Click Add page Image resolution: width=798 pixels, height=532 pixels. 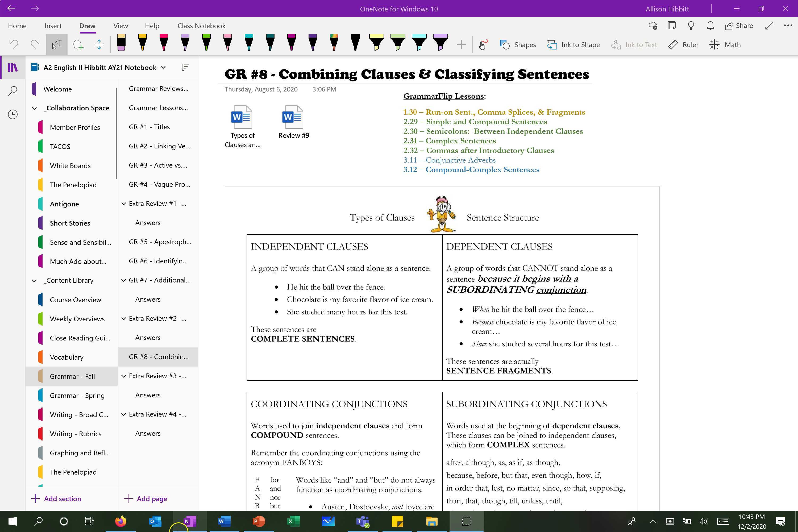pyautogui.click(x=146, y=498)
